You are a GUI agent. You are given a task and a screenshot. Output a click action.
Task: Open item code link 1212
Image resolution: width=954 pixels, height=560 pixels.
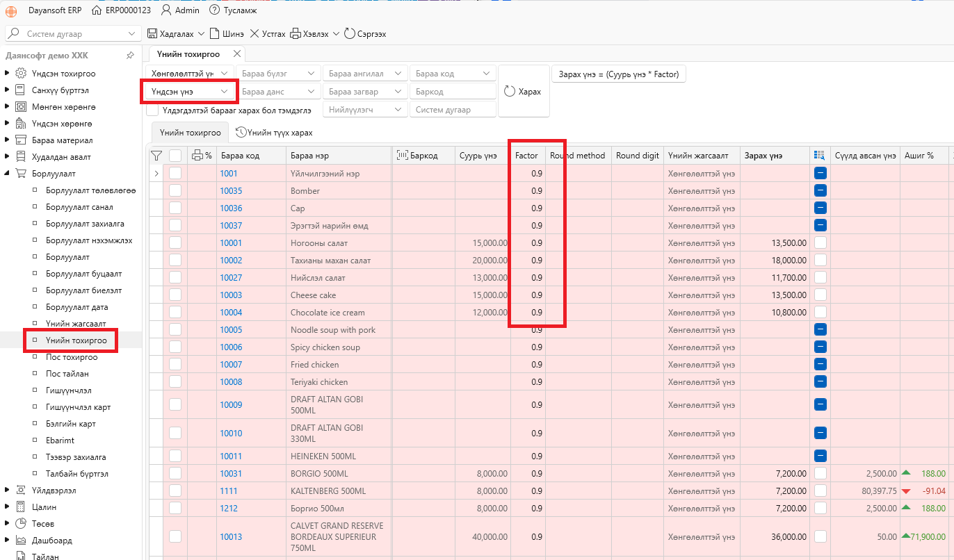(x=229, y=508)
